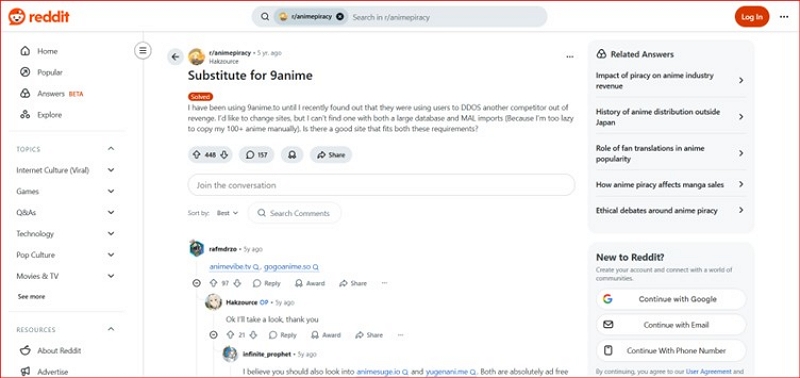Screen dimensions: 800x378
Task: Reply to Hakzource's comment
Action: [283, 335]
